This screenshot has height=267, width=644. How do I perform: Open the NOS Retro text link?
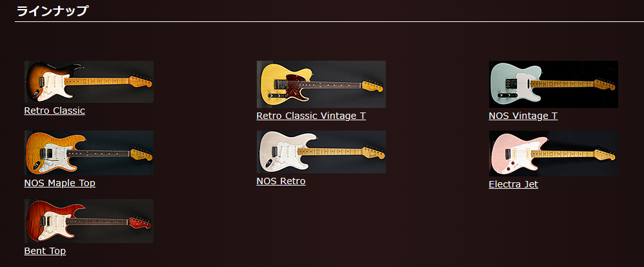click(281, 181)
